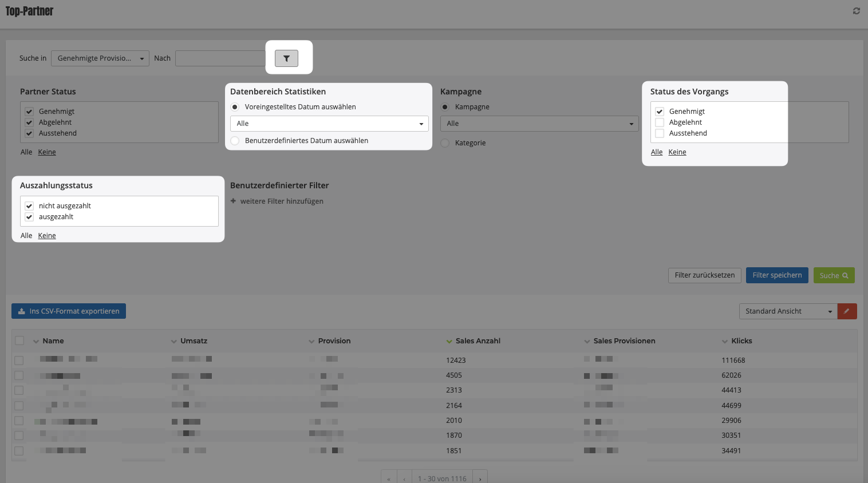This screenshot has width=868, height=483.
Task: Click green Suche button
Action: click(834, 275)
